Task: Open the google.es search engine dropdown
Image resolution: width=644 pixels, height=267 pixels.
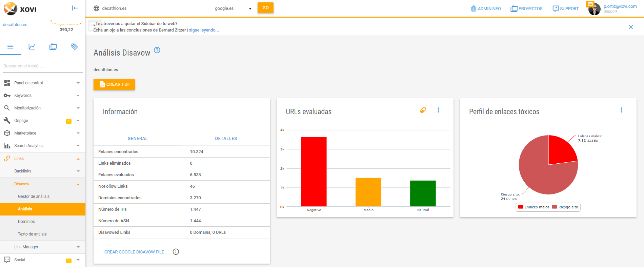Action: pos(233,8)
